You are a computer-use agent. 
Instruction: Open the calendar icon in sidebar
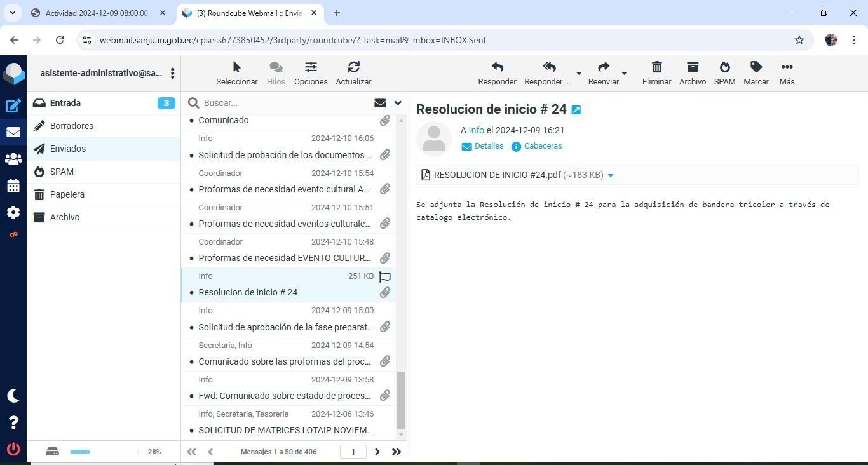point(13,186)
